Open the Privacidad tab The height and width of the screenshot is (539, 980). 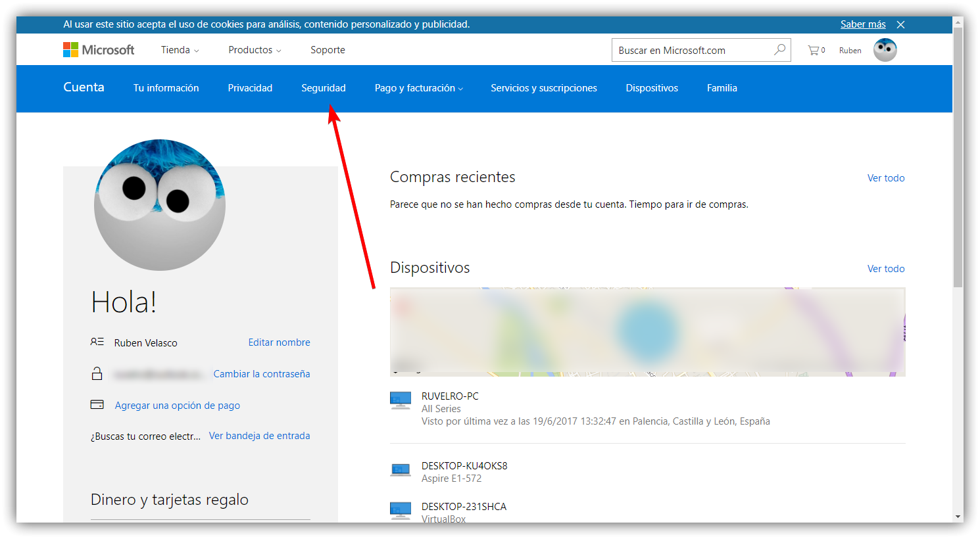[x=250, y=88]
